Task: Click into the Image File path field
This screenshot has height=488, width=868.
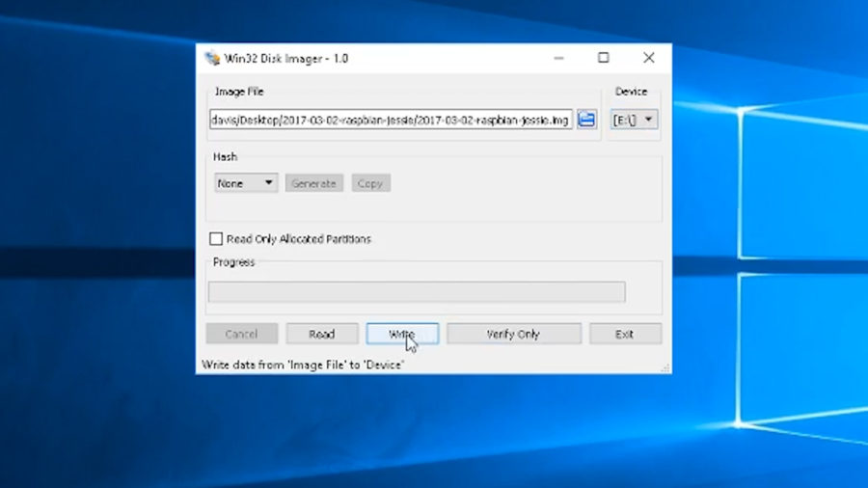Action: tap(391, 120)
